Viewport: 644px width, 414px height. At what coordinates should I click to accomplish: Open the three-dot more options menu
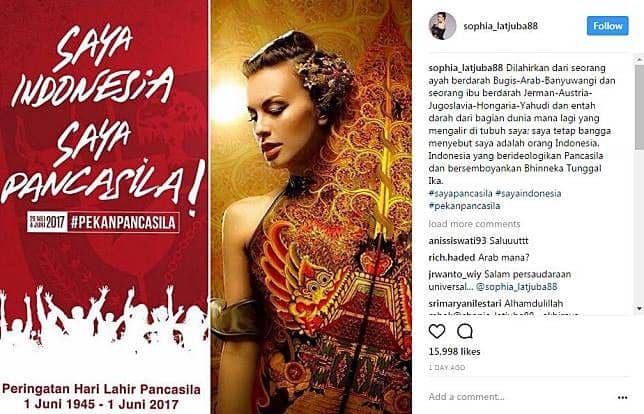(622, 397)
